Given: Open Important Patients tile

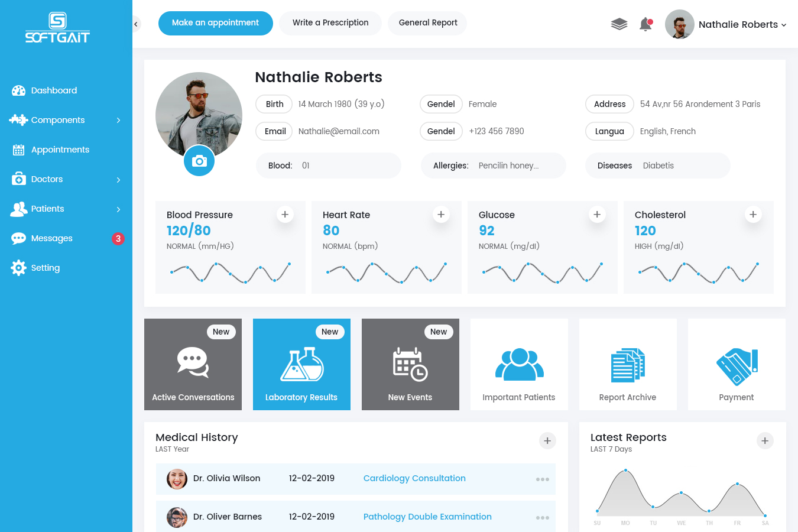Looking at the screenshot, I should click(519, 364).
